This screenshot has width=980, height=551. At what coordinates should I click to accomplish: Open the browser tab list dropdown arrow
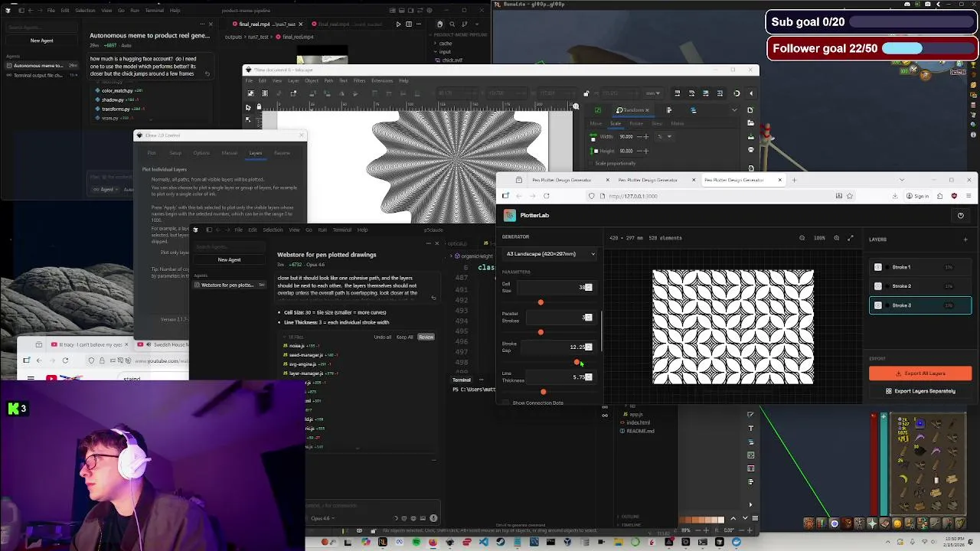tap(901, 180)
